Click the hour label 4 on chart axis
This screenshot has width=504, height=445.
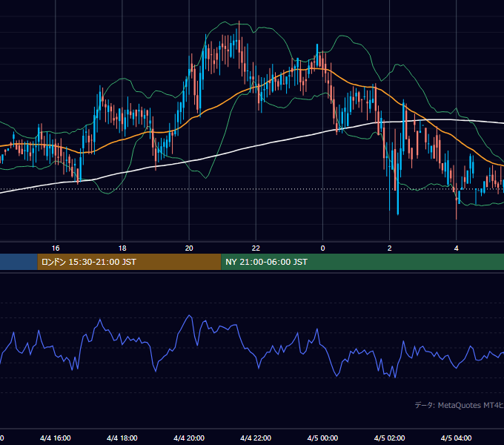[457, 248]
